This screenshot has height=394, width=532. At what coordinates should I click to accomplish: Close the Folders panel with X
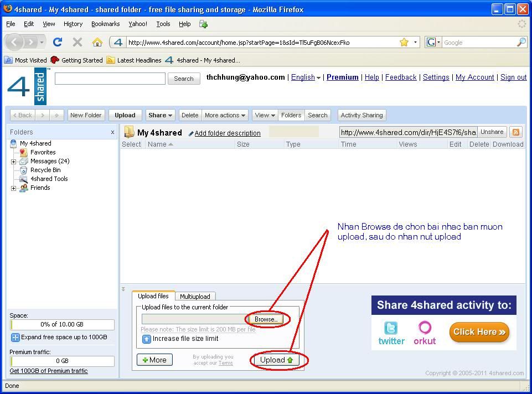click(x=112, y=132)
